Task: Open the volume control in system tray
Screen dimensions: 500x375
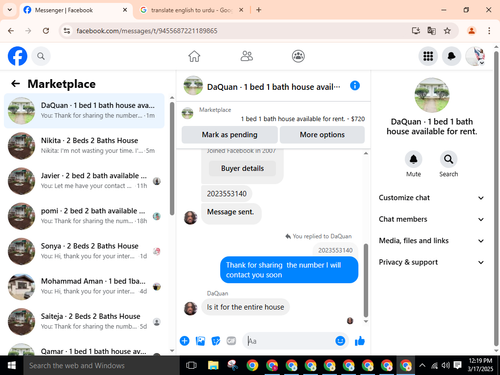Action: [446, 365]
